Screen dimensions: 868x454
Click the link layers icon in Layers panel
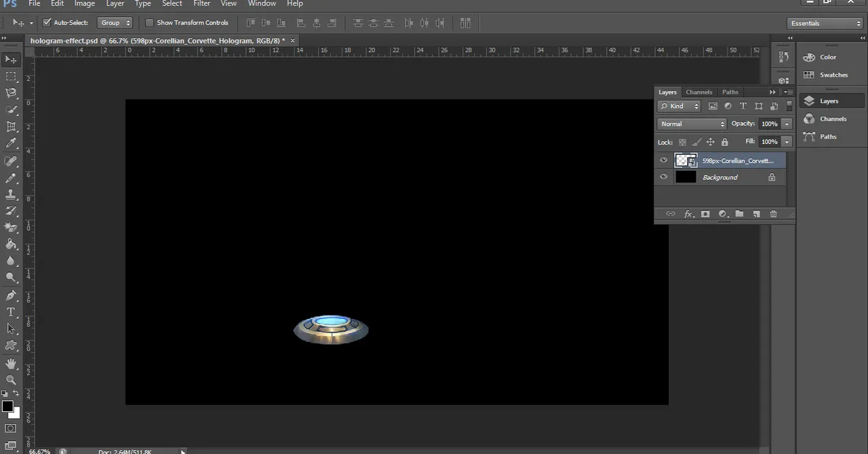671,214
